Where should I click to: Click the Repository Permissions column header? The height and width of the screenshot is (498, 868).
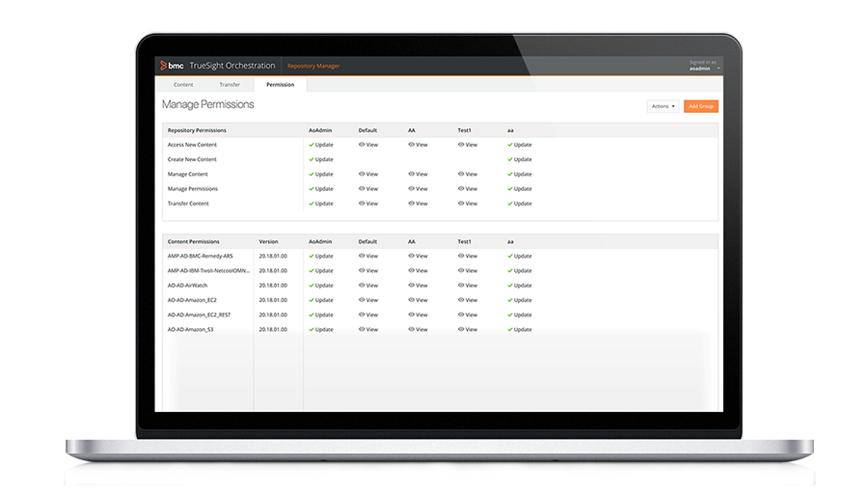197,129
